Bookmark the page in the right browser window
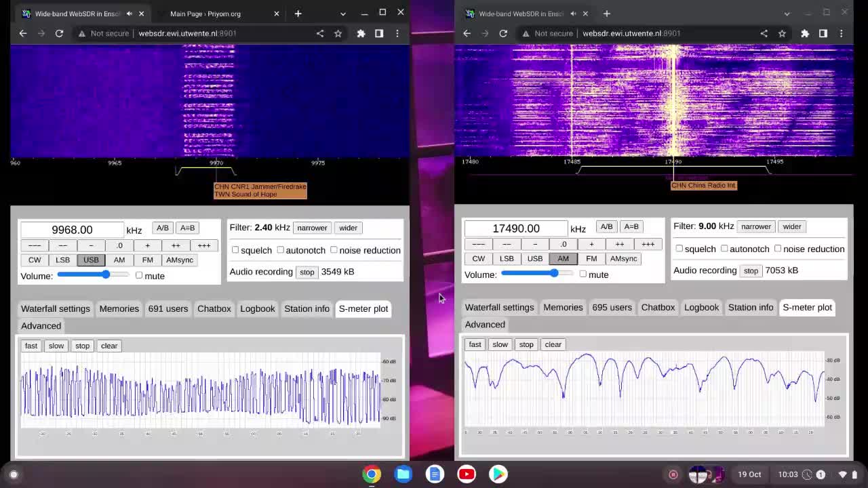 tap(782, 33)
